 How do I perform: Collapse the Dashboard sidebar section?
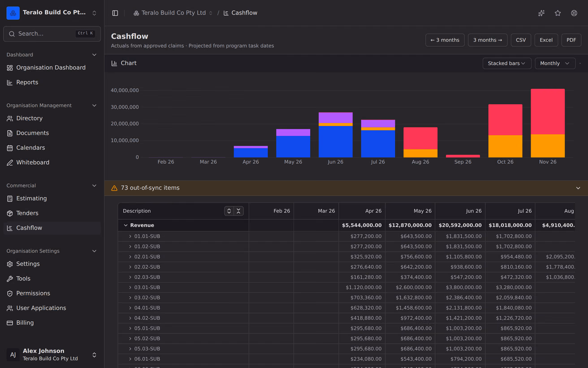94,55
